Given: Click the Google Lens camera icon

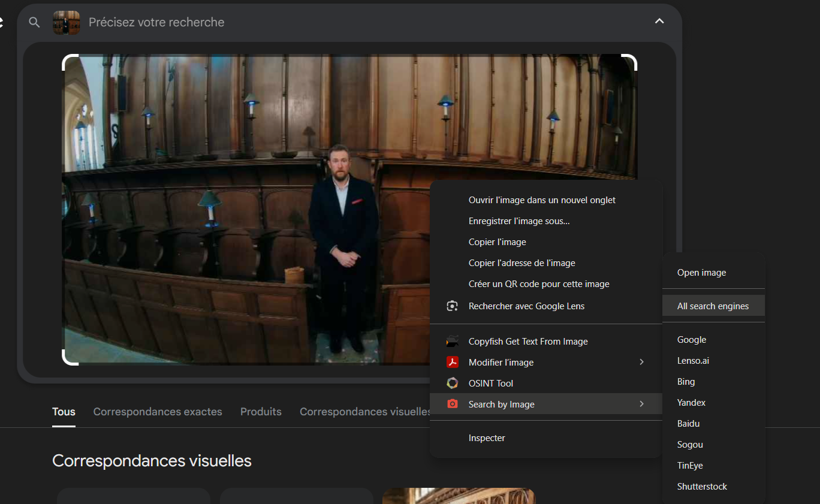Looking at the screenshot, I should coord(453,306).
